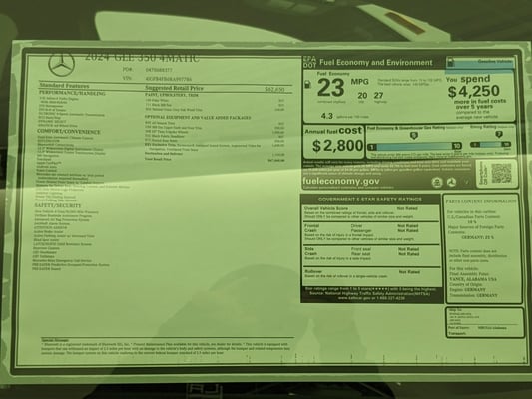The image size is (532, 399).
Task: Click the fine-print footnote paragraph at the bottom
Action: coord(167,348)
